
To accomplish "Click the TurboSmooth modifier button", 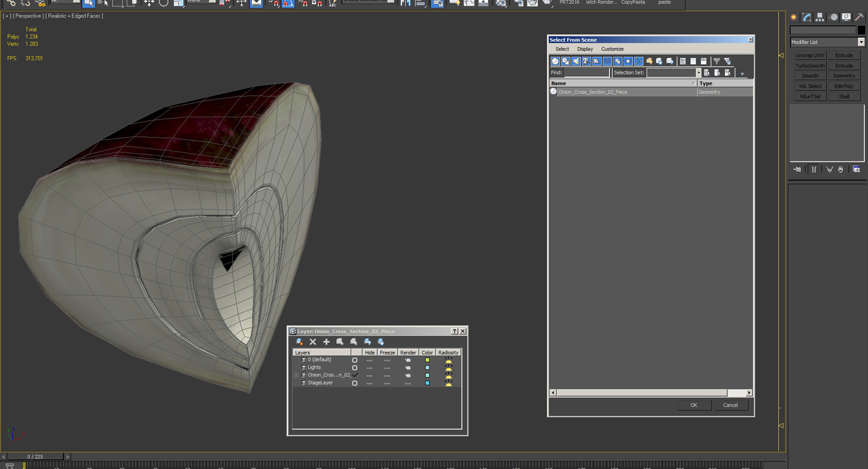I will pos(810,66).
